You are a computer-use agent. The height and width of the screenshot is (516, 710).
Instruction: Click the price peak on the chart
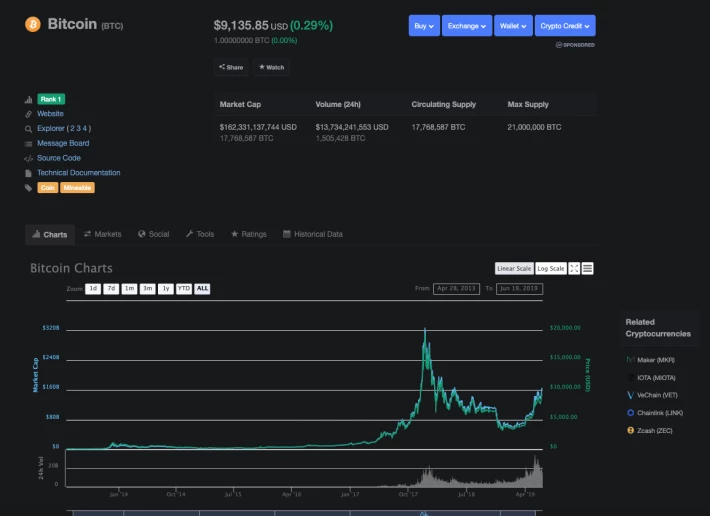coord(425,330)
